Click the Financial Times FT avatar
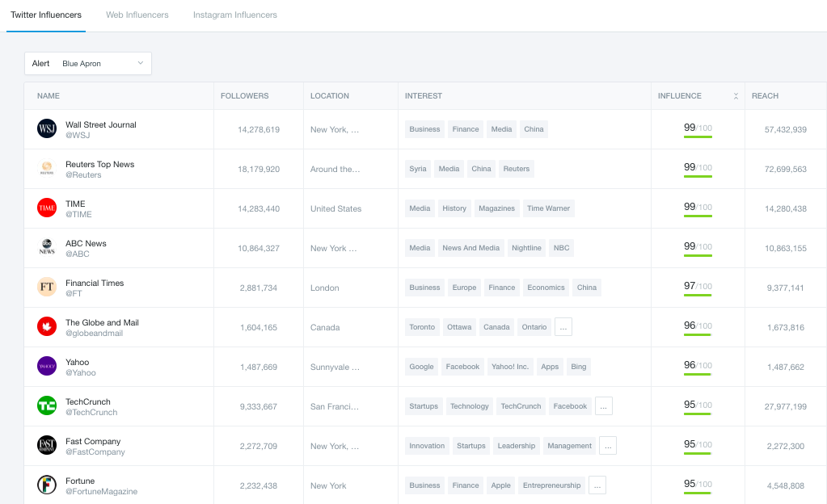 click(x=47, y=287)
